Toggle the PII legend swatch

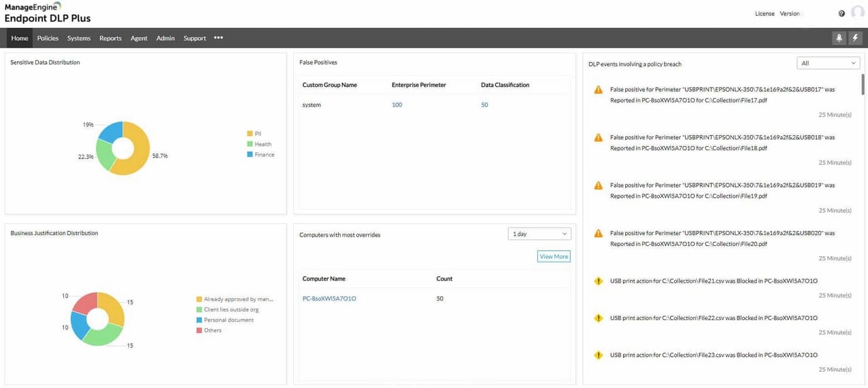(250, 133)
